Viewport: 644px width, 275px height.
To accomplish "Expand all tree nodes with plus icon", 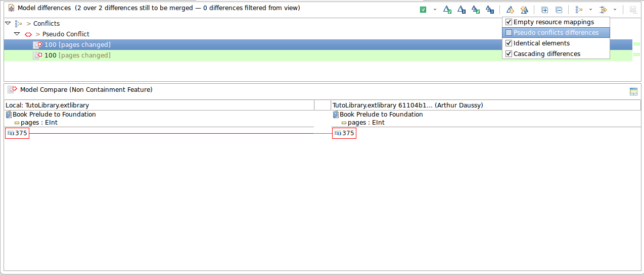I will 544,10.
